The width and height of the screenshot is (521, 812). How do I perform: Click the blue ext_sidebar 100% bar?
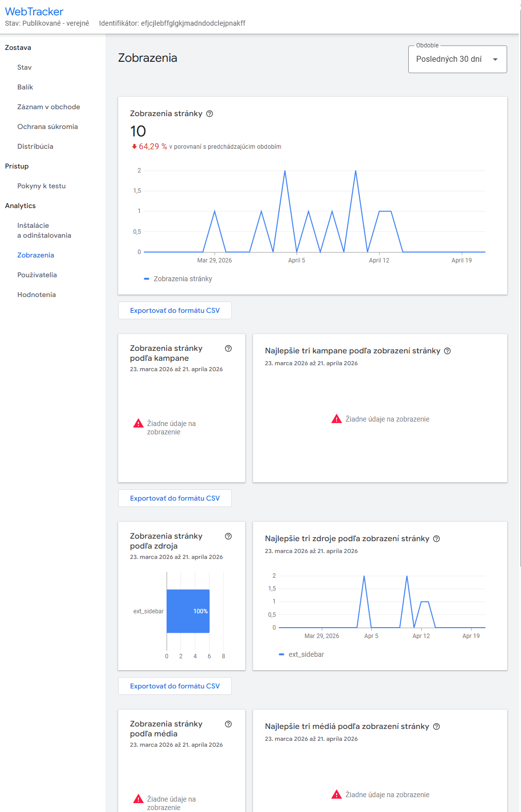coord(188,611)
